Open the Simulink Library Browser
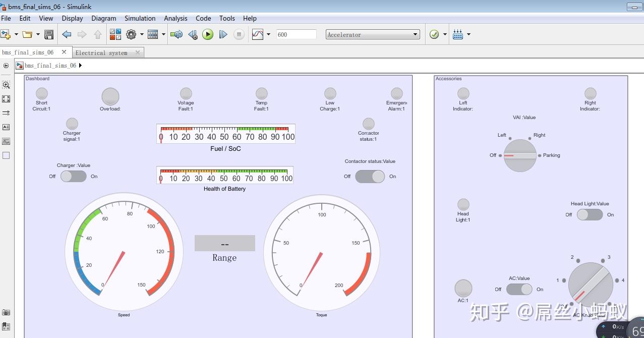Image resolution: width=644 pixels, height=338 pixels. 115,34
